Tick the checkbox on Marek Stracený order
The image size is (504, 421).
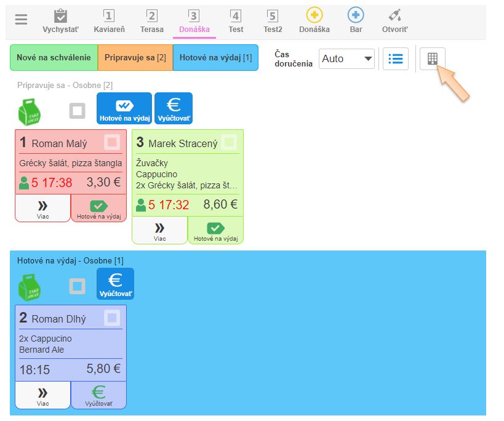[x=229, y=142]
